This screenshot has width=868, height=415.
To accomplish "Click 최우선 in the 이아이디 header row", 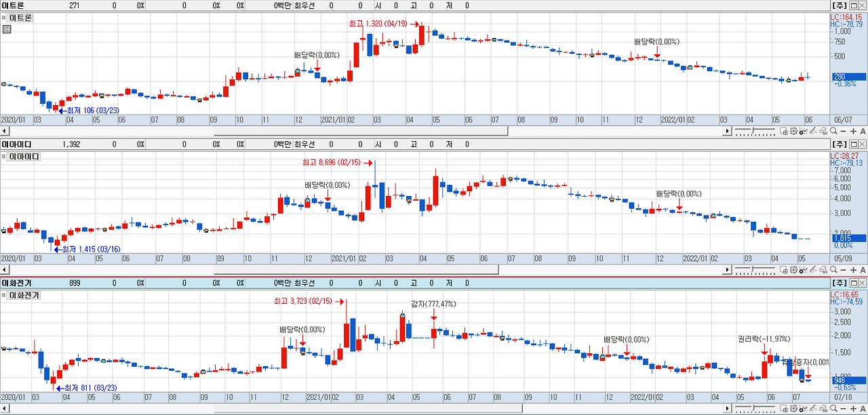I will [304, 144].
